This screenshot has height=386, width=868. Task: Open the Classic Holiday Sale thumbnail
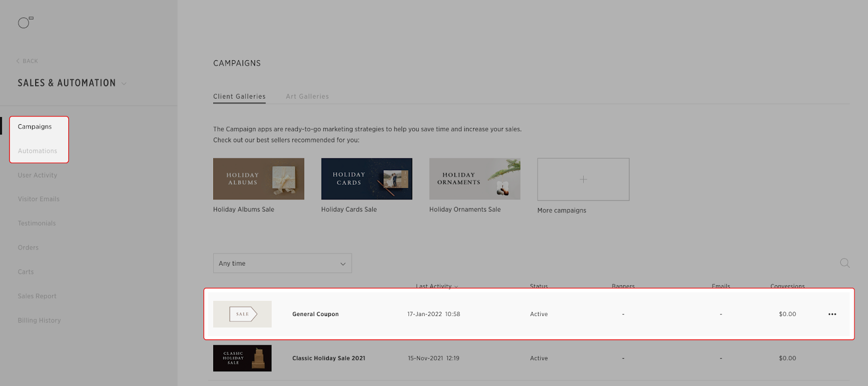(242, 358)
